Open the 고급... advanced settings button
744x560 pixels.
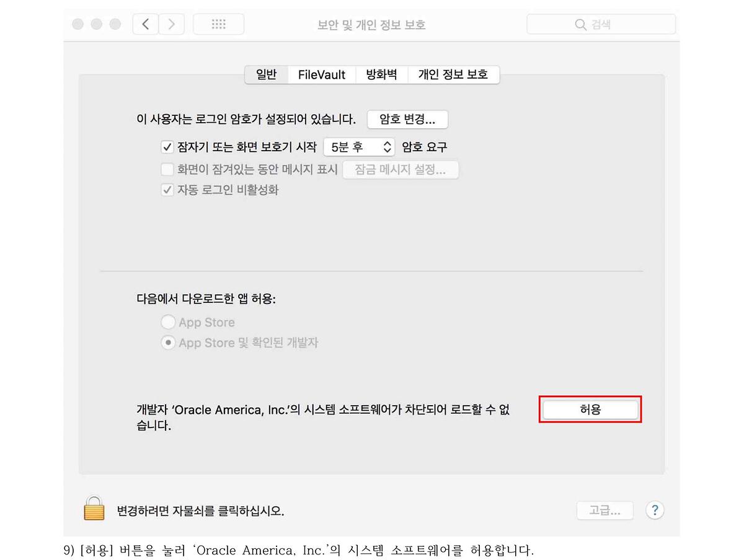pos(605,510)
